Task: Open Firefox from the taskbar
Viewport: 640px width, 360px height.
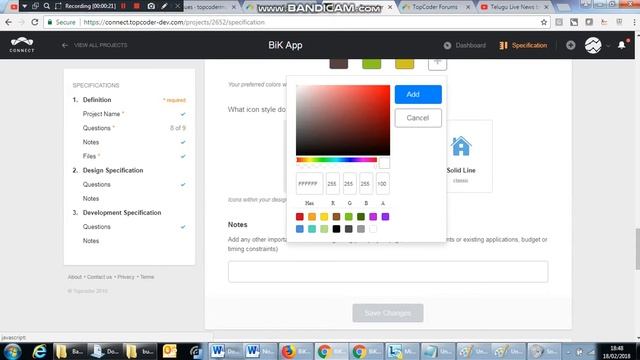Action: 296,351
